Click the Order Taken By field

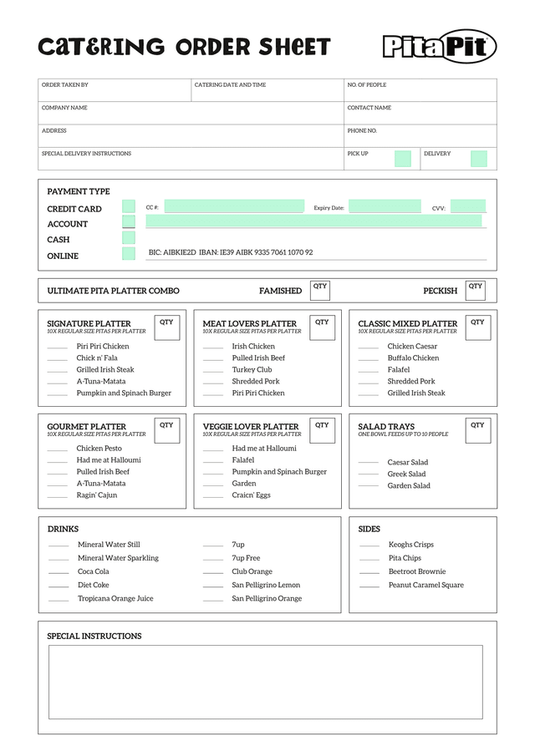[115, 90]
